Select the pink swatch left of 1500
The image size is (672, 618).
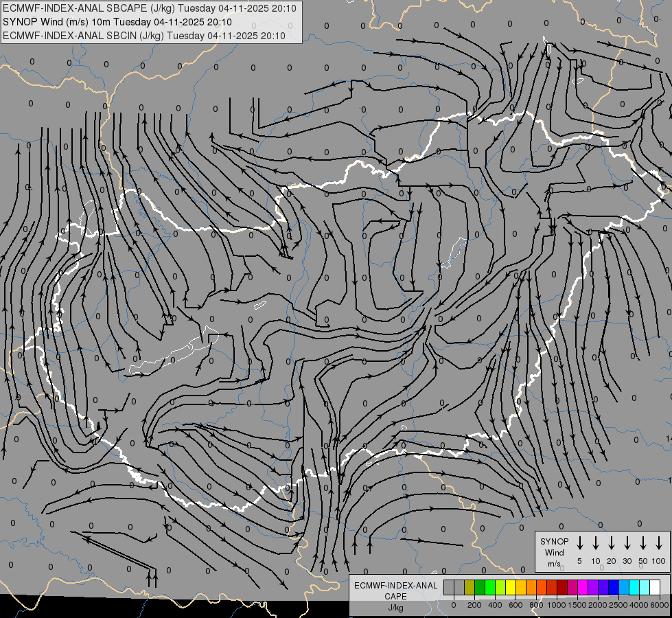pyautogui.click(x=572, y=588)
